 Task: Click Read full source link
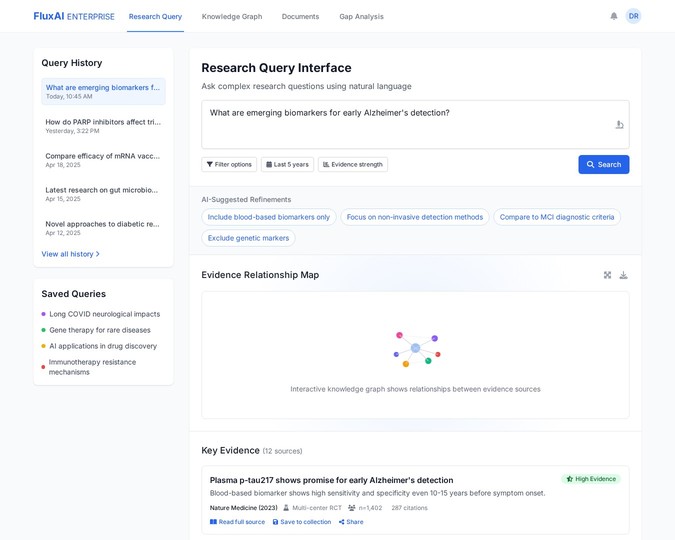237,522
